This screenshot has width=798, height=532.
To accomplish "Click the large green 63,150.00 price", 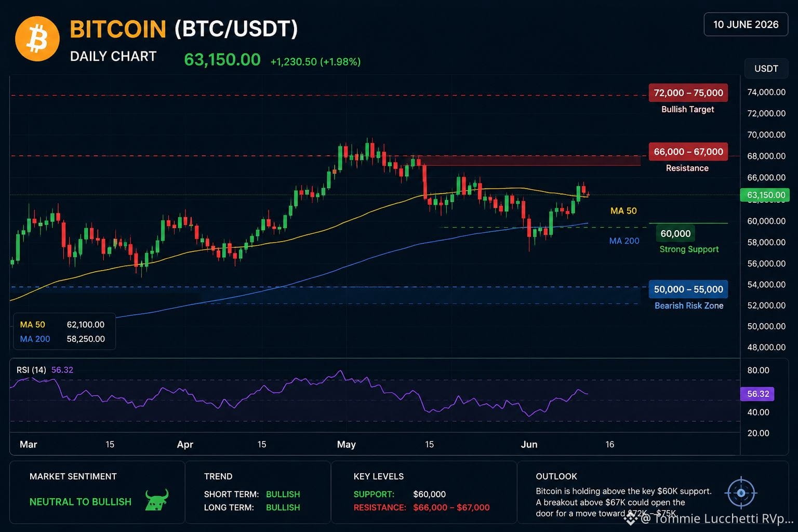I will click(222, 60).
